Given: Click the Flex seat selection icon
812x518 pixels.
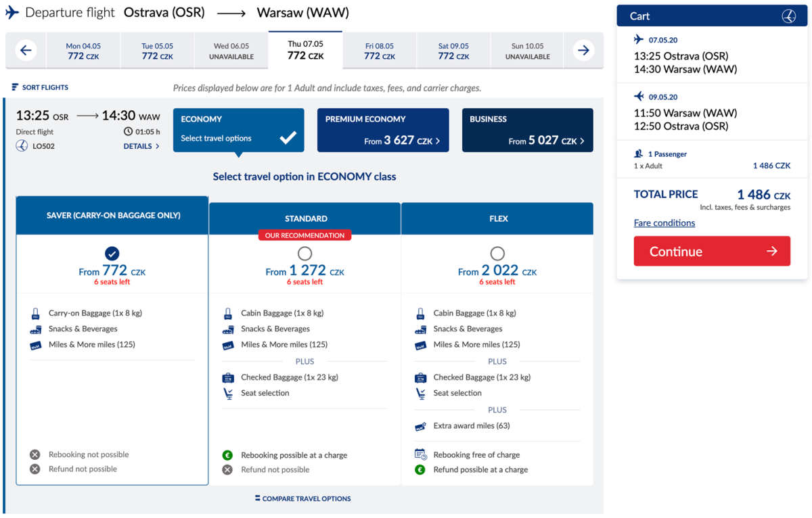Looking at the screenshot, I should coord(420,393).
